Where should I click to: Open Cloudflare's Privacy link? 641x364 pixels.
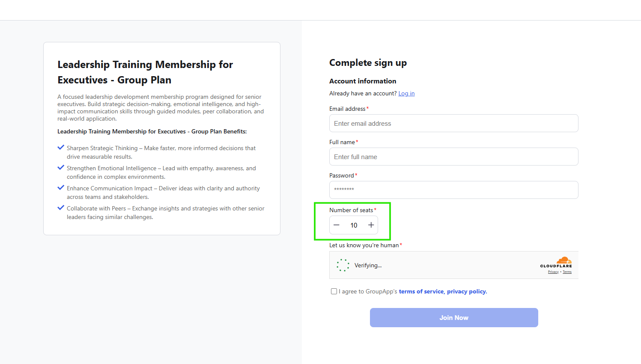pyautogui.click(x=553, y=272)
